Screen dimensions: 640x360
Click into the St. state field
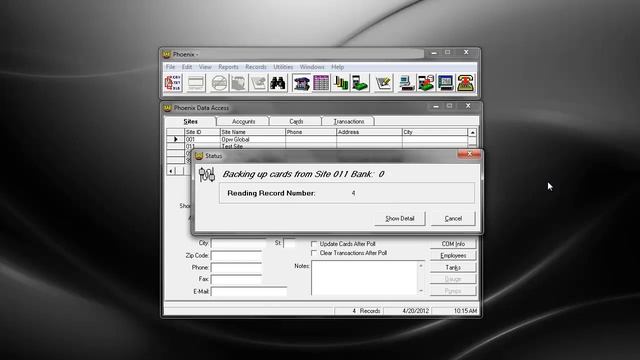[289, 243]
